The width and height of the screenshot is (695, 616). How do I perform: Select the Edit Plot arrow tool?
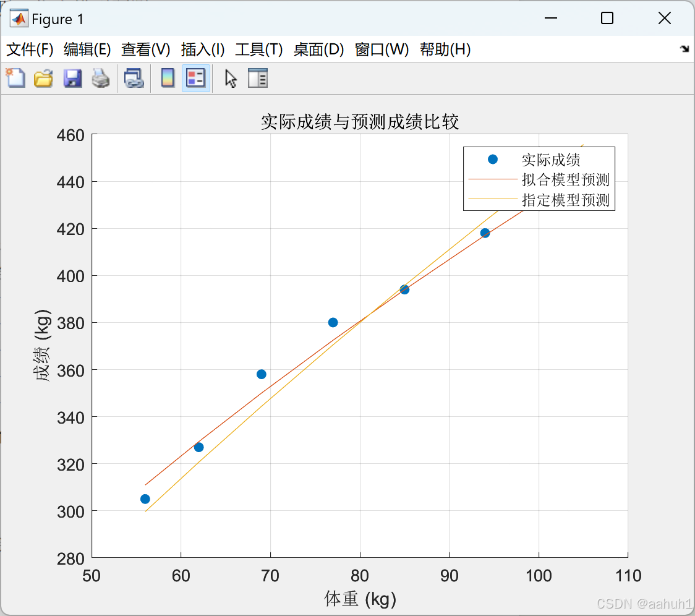231,79
